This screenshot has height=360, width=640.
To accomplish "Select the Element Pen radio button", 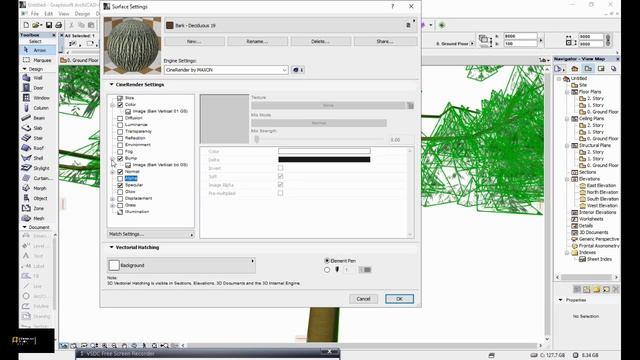I will 327,260.
